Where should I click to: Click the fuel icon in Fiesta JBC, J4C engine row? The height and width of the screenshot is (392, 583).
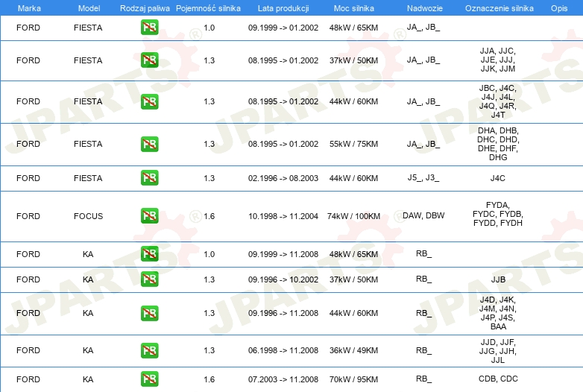[149, 102]
